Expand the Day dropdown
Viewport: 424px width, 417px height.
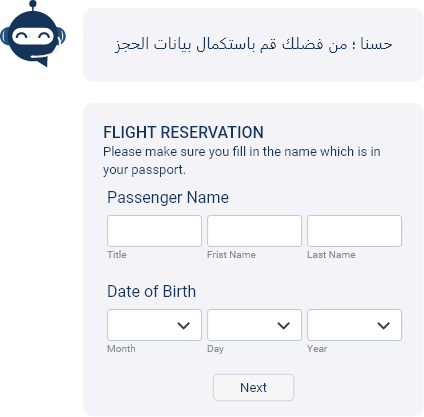coord(254,325)
